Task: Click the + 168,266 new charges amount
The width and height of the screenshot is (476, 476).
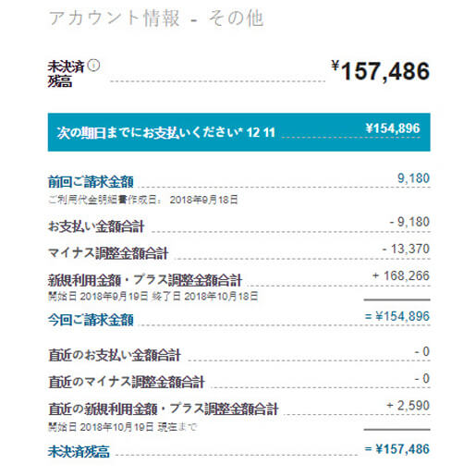Action: (x=401, y=275)
